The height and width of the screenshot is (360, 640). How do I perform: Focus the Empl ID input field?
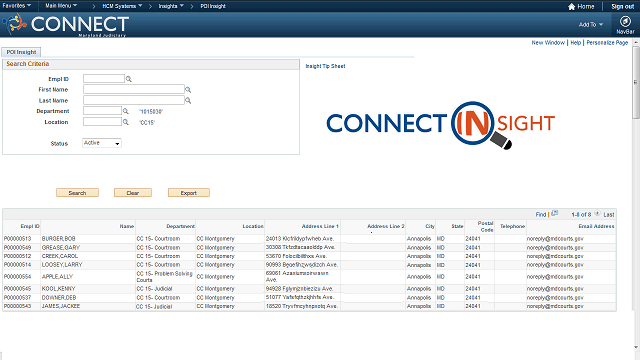pyautogui.click(x=104, y=78)
